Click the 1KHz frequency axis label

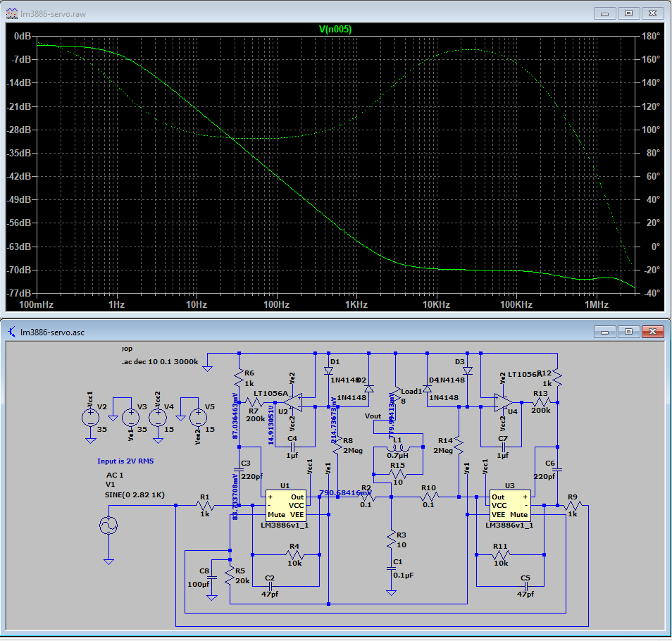click(356, 304)
